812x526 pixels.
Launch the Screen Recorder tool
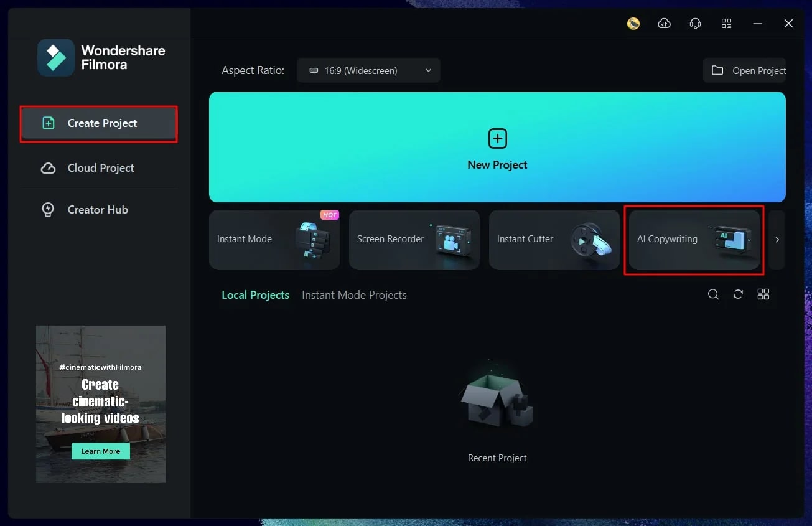[x=414, y=240]
